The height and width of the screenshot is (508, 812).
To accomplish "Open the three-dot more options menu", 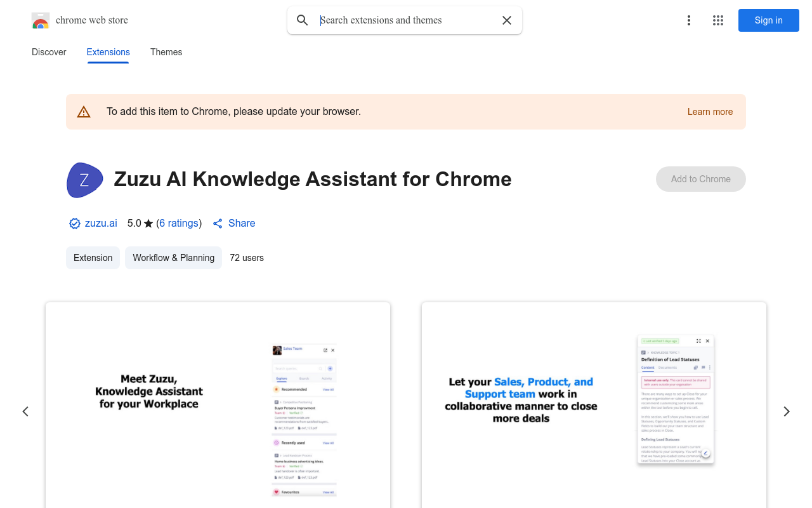I will coord(689,20).
